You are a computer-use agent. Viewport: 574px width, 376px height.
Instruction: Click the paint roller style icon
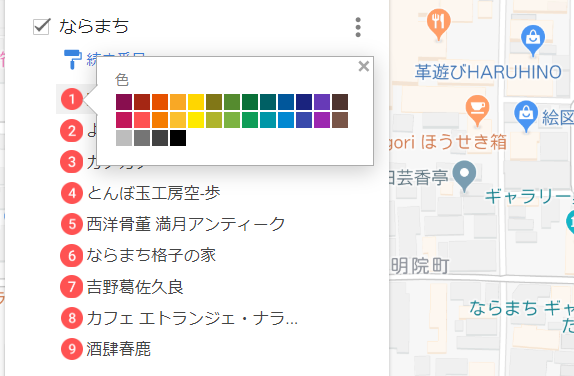pyautogui.click(x=73, y=59)
